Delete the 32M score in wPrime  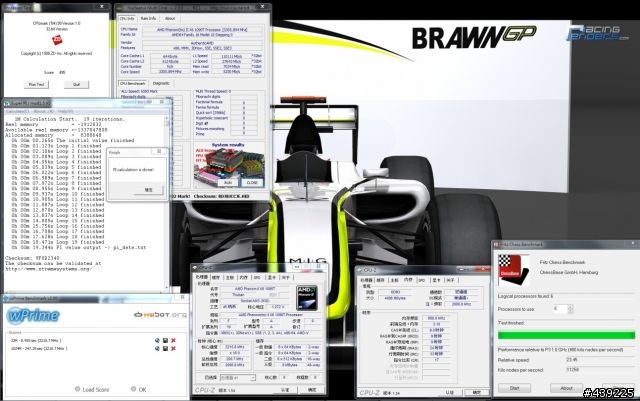[x=173, y=340]
